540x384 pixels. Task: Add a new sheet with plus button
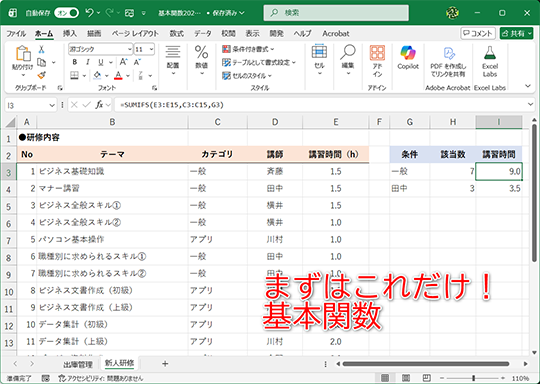(165, 364)
